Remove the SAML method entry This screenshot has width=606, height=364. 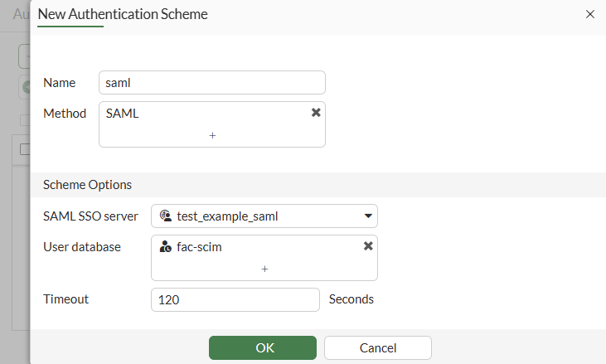316,113
